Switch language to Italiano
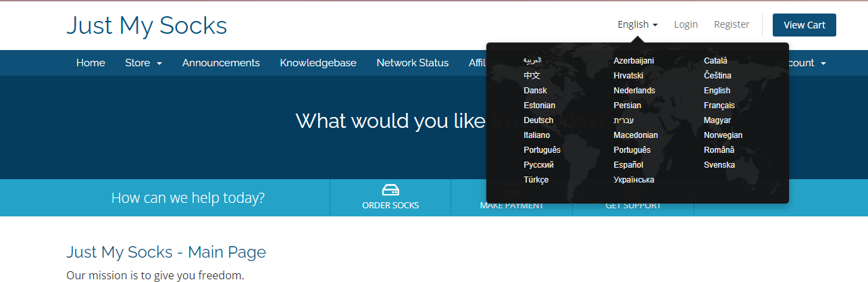Image resolution: width=868 pixels, height=282 pixels. click(x=536, y=135)
